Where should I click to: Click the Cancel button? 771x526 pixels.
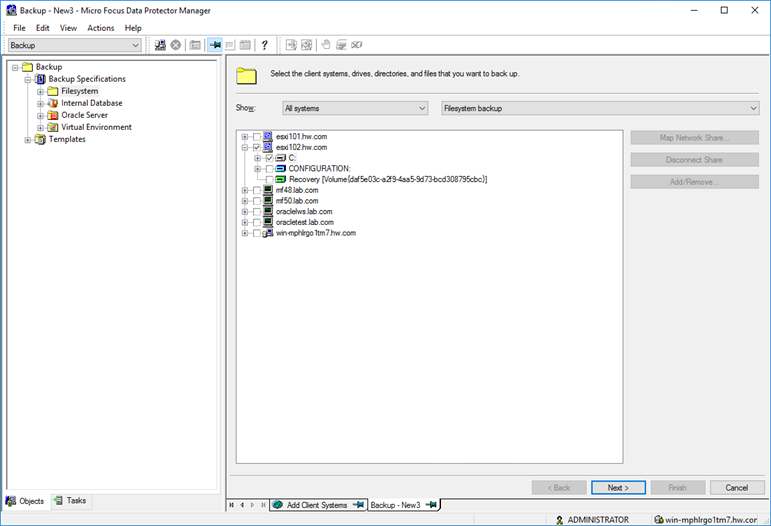point(737,488)
